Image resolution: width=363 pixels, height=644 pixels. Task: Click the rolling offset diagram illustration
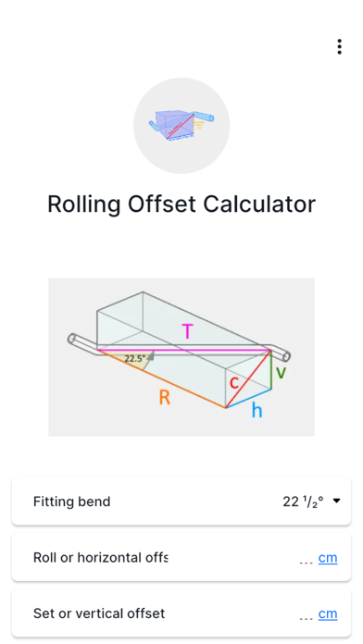tap(181, 357)
